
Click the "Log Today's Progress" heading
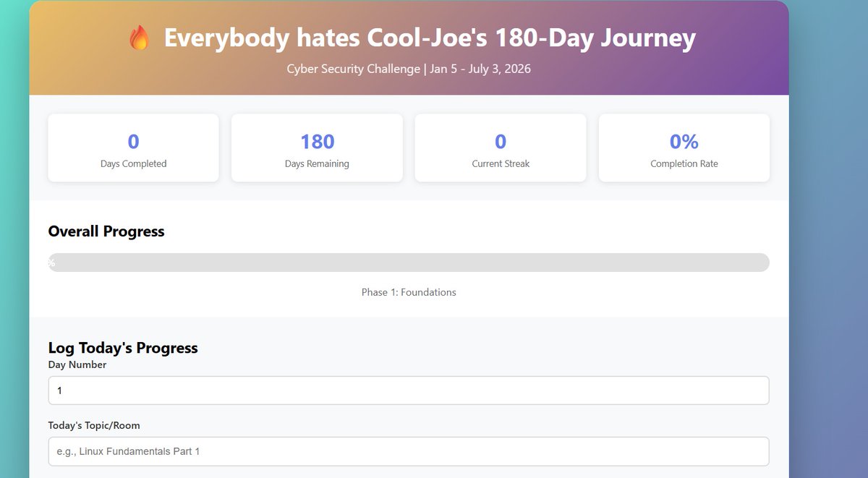[123, 348]
